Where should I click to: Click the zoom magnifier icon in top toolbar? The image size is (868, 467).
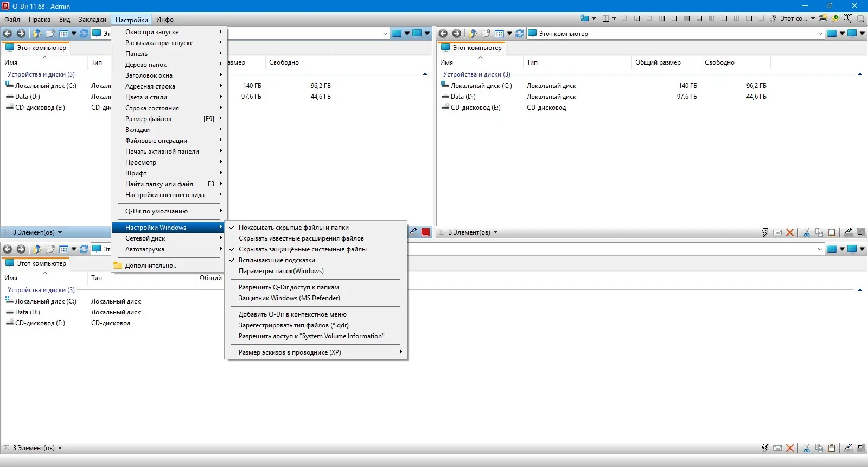(x=847, y=18)
